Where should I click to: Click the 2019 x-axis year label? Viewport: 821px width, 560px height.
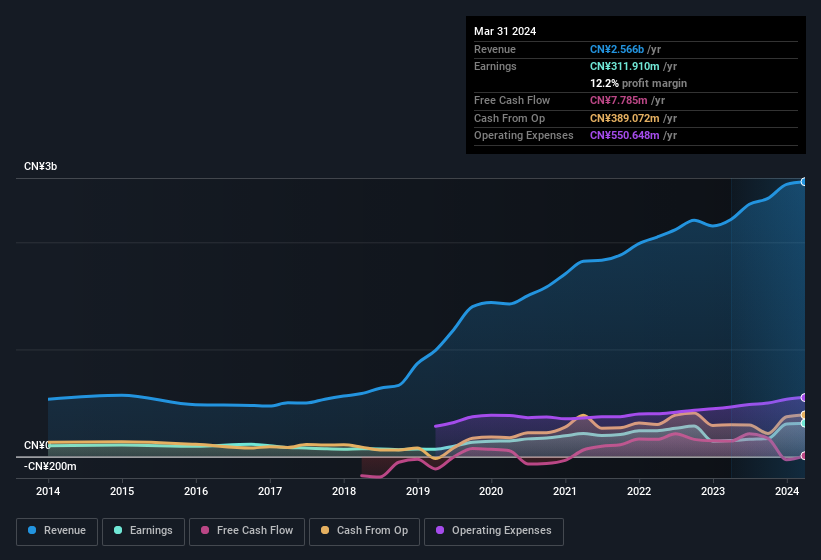418,491
